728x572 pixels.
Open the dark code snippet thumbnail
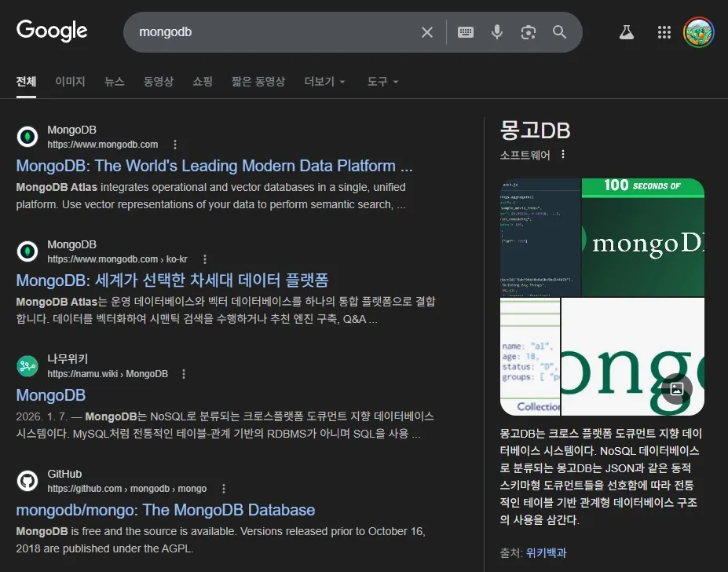click(540, 237)
